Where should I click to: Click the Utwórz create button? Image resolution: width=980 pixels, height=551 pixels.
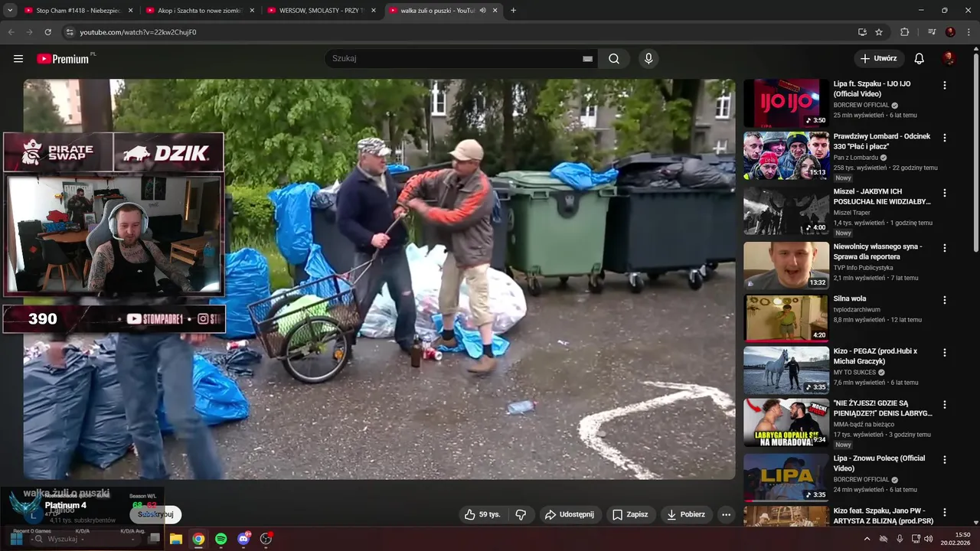point(879,59)
